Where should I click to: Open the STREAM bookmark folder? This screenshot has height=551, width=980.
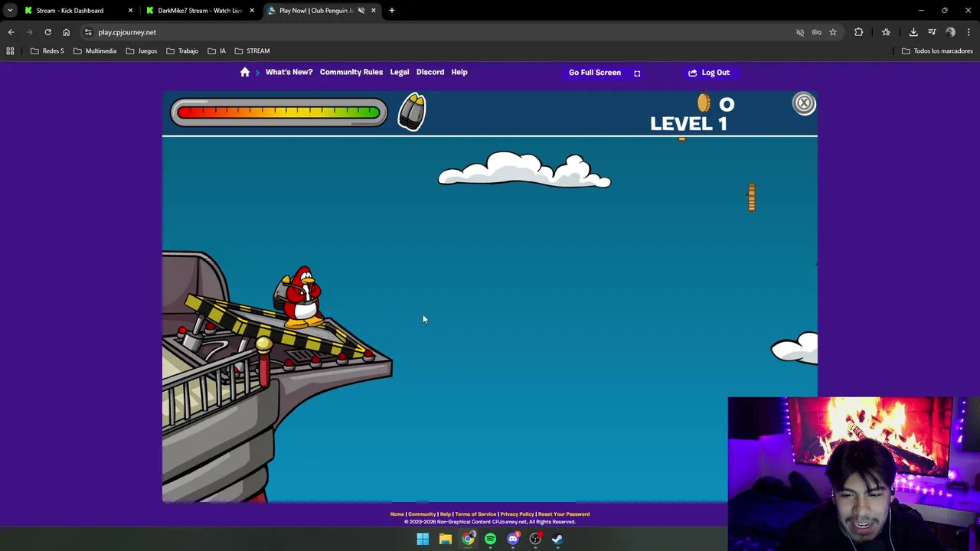click(252, 51)
